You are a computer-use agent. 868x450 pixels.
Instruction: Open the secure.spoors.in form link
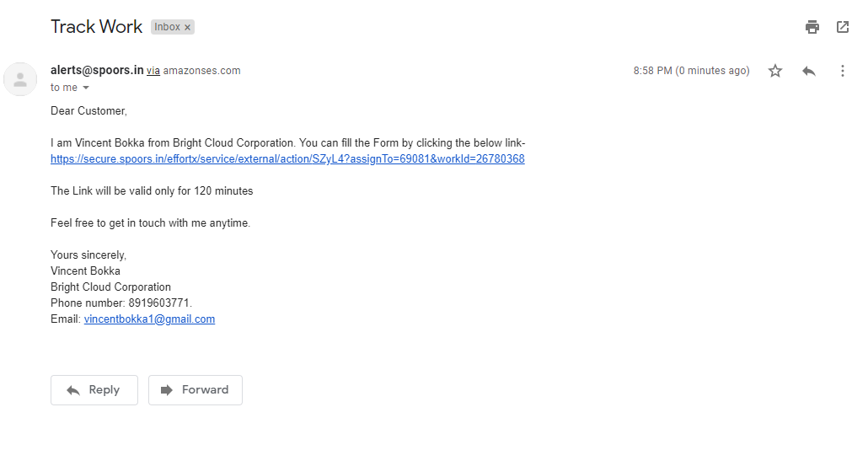(x=287, y=159)
